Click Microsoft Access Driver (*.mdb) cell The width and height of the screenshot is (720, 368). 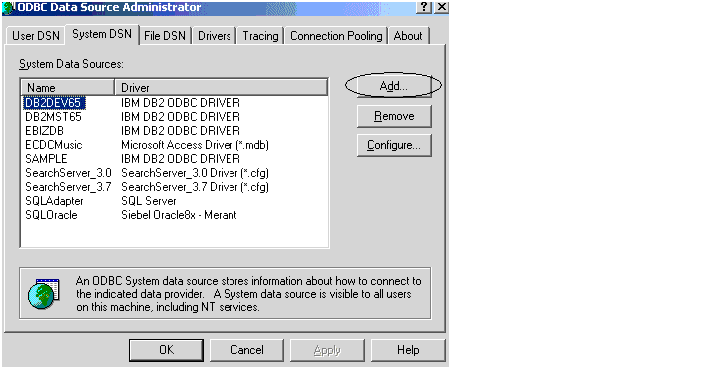point(195,145)
